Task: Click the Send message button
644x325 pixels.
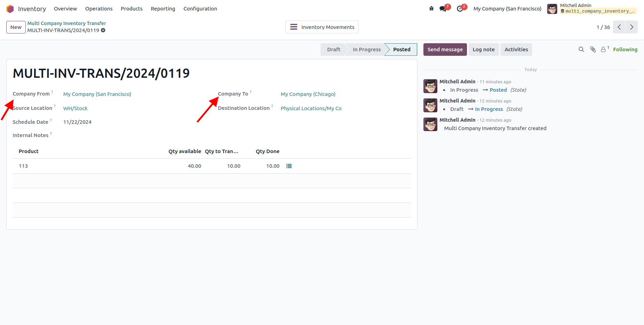Action: tap(445, 50)
